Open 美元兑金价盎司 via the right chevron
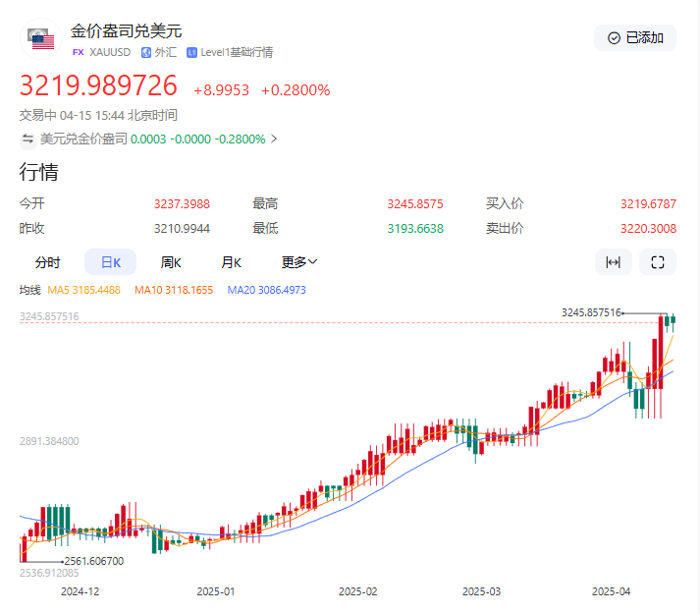This screenshot has width=700, height=614. 274,140
